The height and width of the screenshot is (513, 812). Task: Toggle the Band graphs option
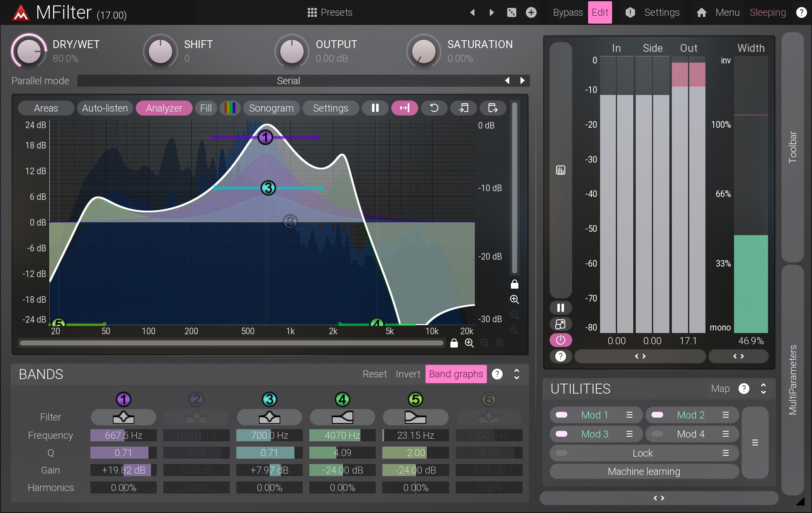click(455, 374)
